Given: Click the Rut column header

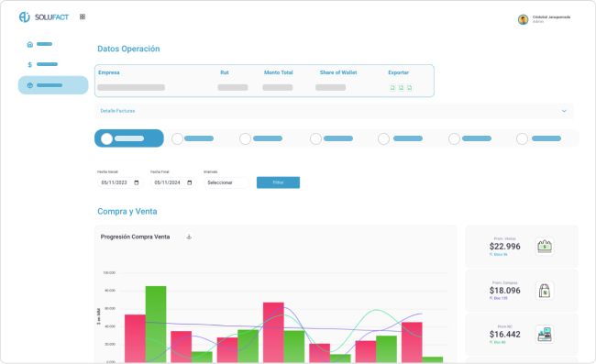Looking at the screenshot, I should click(x=225, y=72).
